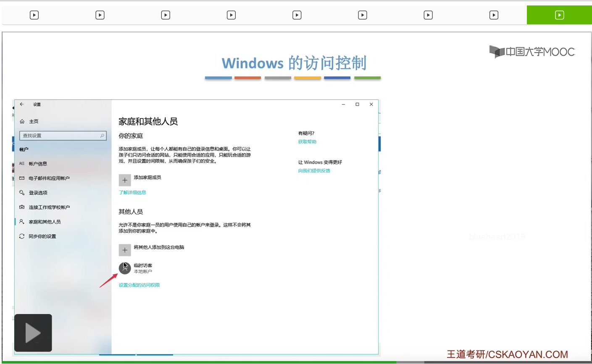Click 向我们提供反馈 link
592x364 pixels.
(x=314, y=171)
